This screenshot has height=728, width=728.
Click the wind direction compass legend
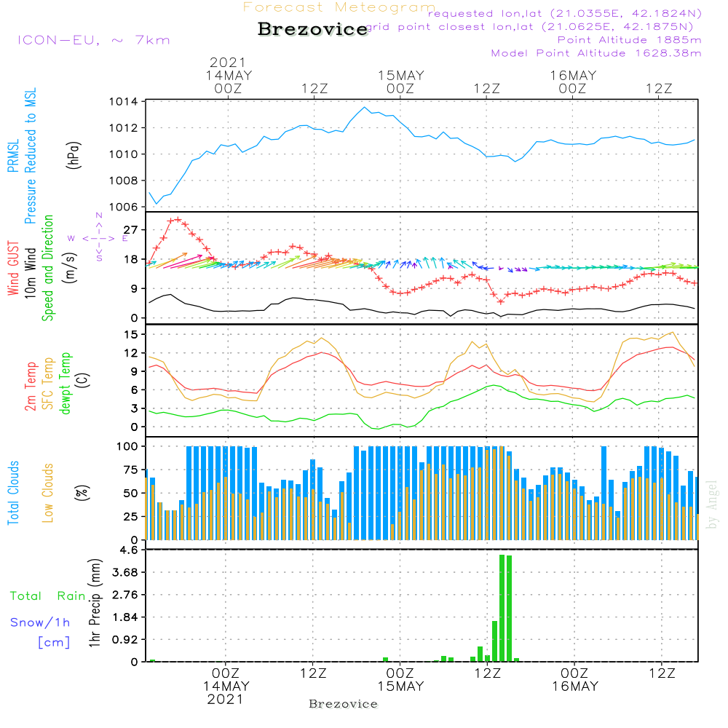pyautogui.click(x=99, y=238)
